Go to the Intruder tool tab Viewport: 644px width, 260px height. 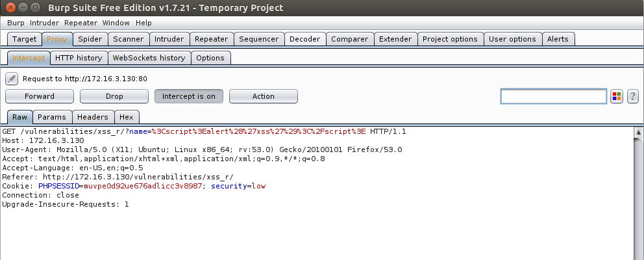point(169,39)
